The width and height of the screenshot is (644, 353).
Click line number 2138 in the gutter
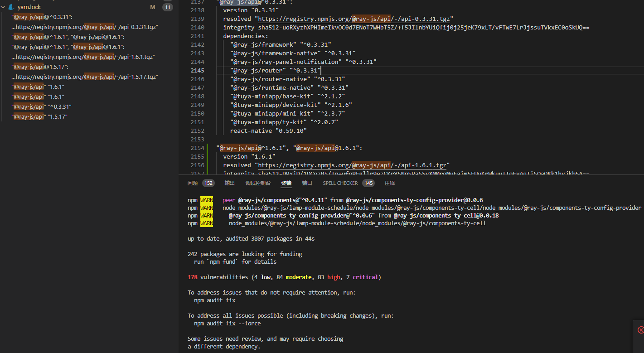tap(197, 10)
